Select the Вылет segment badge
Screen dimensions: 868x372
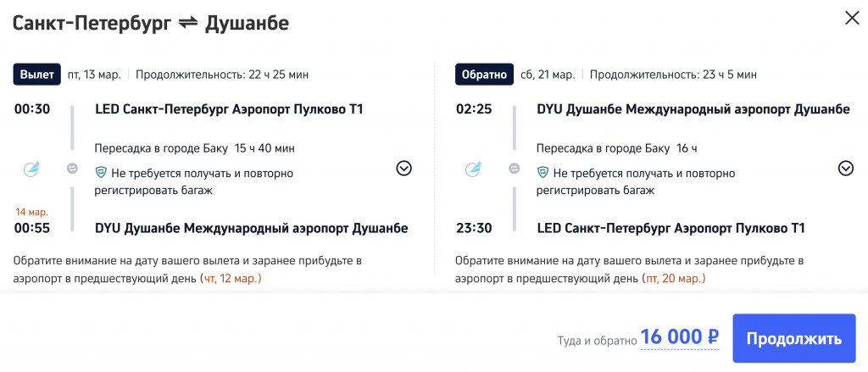click(x=36, y=75)
